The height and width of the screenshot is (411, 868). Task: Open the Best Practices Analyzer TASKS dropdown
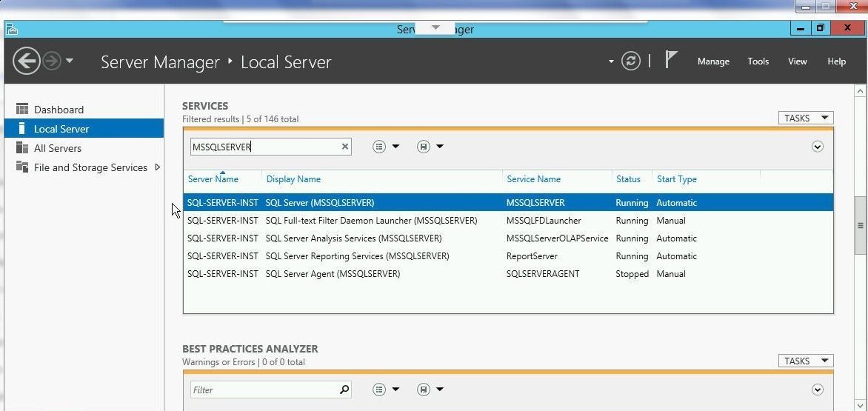click(x=805, y=361)
